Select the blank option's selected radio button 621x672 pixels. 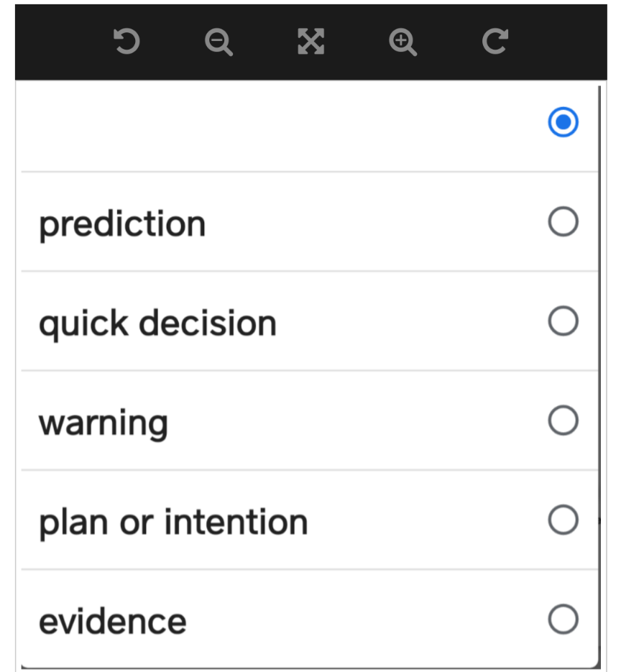(563, 122)
